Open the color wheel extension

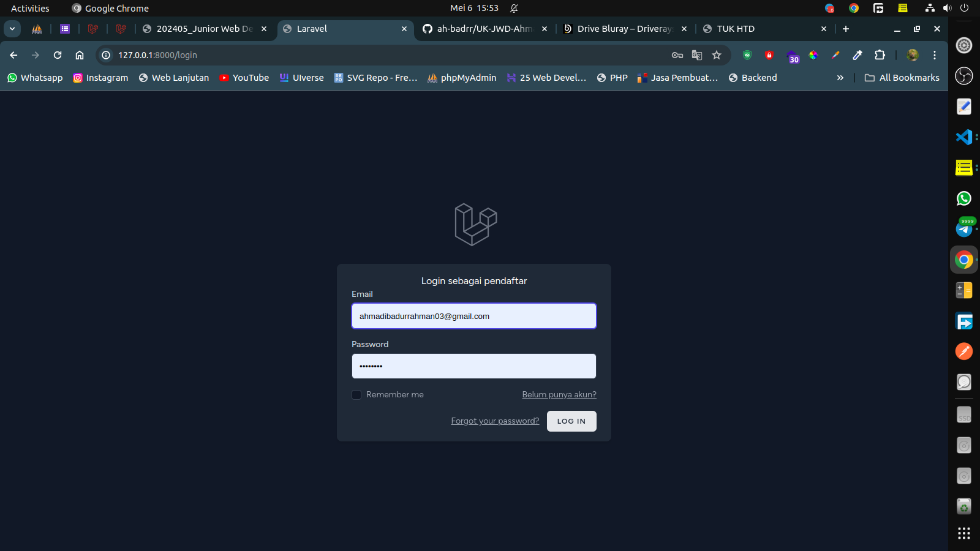(813, 55)
